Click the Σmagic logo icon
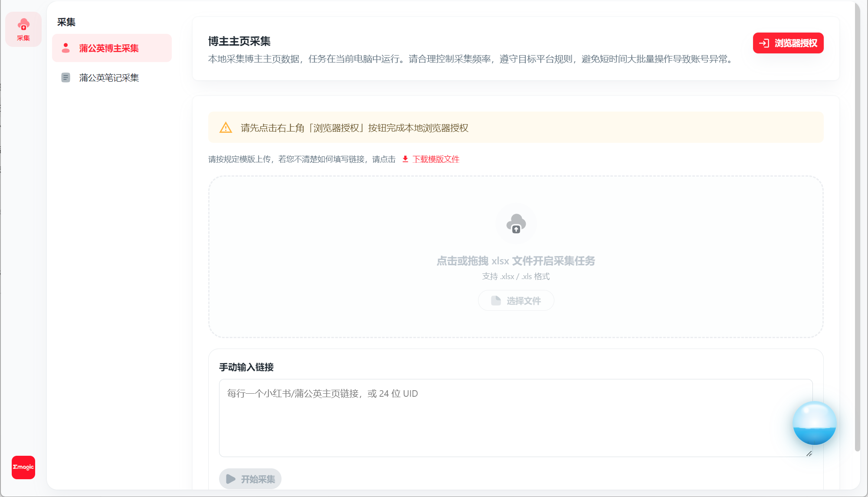 [23, 467]
